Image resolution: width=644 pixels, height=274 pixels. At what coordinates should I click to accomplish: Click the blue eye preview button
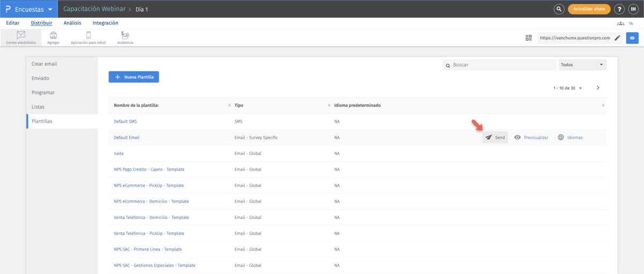tap(633, 38)
